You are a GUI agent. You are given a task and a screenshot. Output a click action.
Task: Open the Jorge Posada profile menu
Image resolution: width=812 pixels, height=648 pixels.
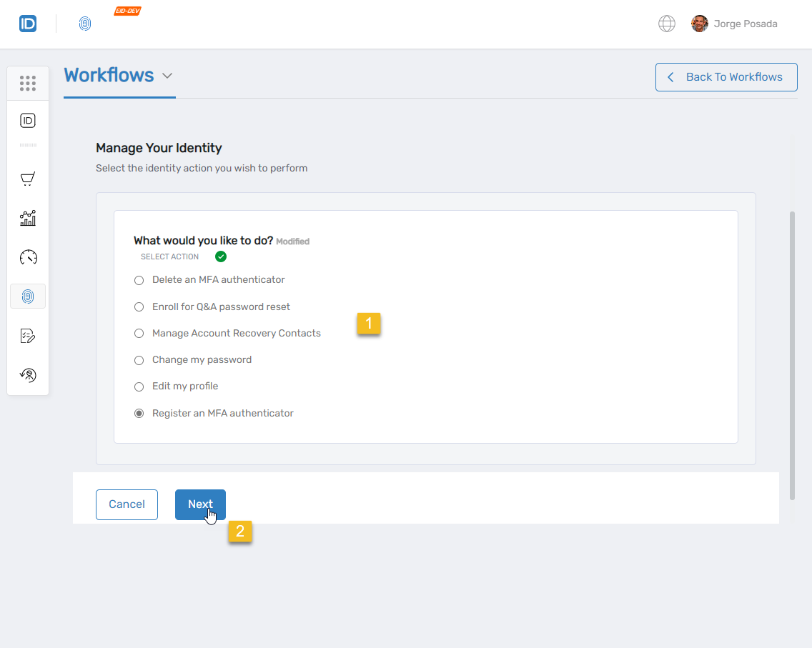[x=734, y=24]
